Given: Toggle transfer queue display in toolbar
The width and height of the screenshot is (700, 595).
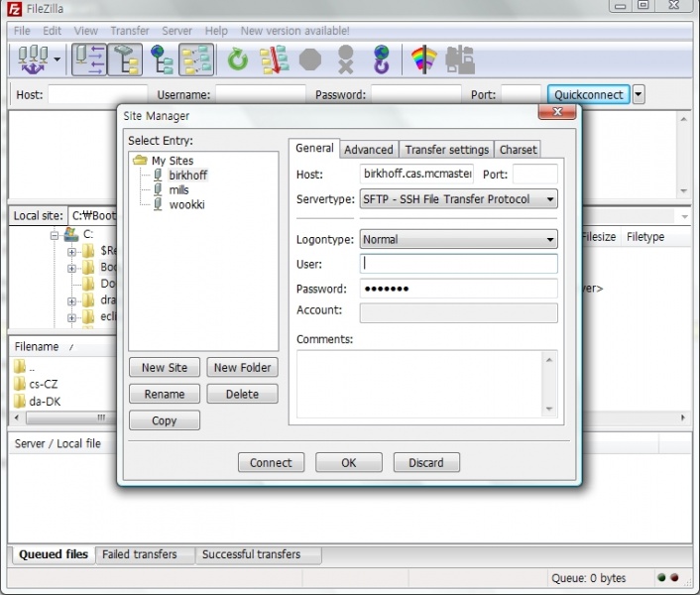Looking at the screenshot, I should (196, 60).
